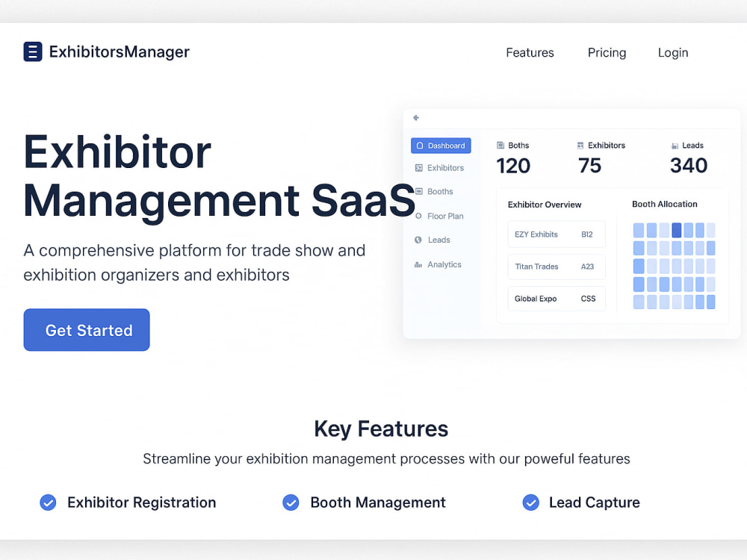Image resolution: width=747 pixels, height=560 pixels.
Task: Click booth code A23
Action: click(x=587, y=267)
